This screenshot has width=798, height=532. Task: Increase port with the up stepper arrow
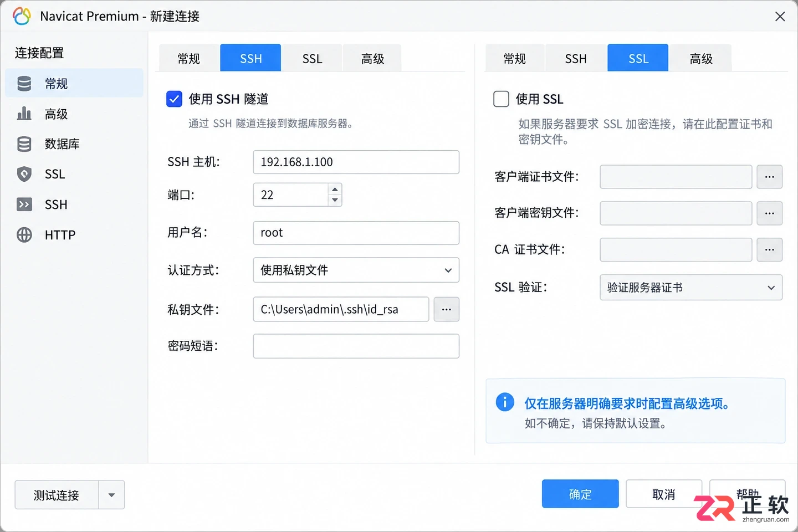(335, 189)
